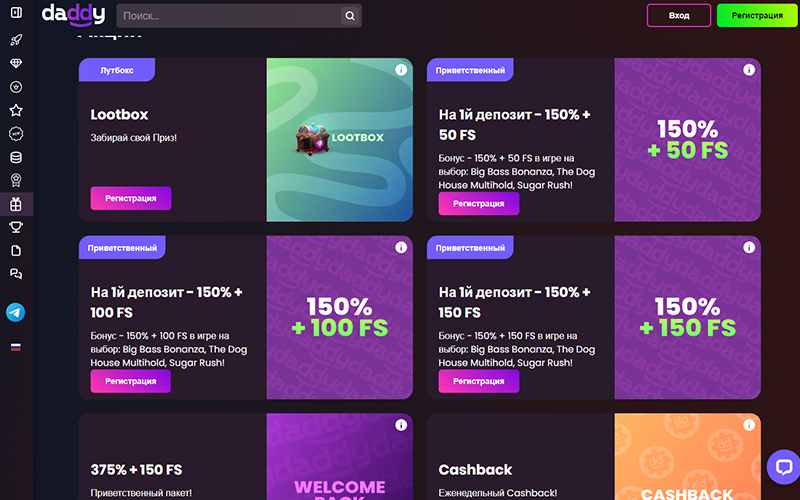Open info icon on 150% + 100 FS card
Viewport: 800px width, 500px height.
coord(401,247)
